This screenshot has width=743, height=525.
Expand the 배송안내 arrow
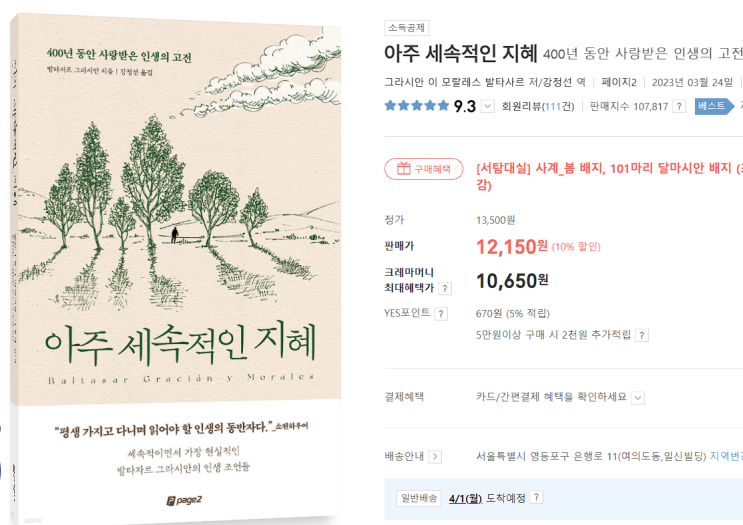(435, 457)
